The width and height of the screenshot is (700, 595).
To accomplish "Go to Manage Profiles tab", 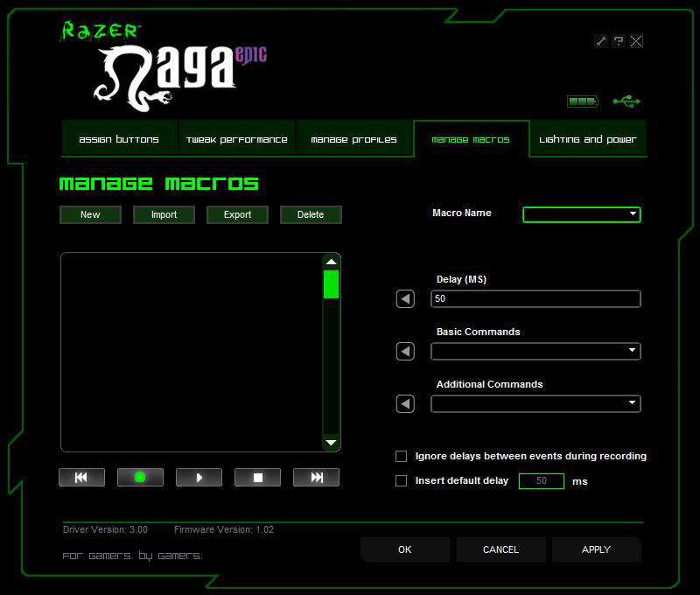I will [x=354, y=139].
